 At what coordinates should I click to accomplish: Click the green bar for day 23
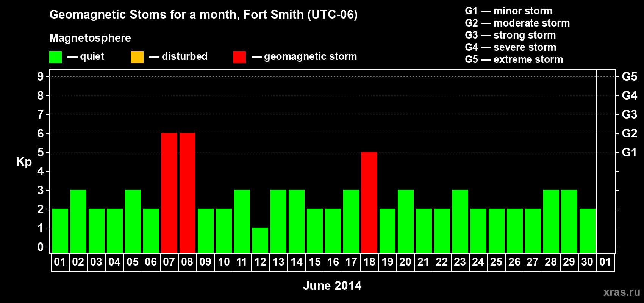[x=460, y=221]
